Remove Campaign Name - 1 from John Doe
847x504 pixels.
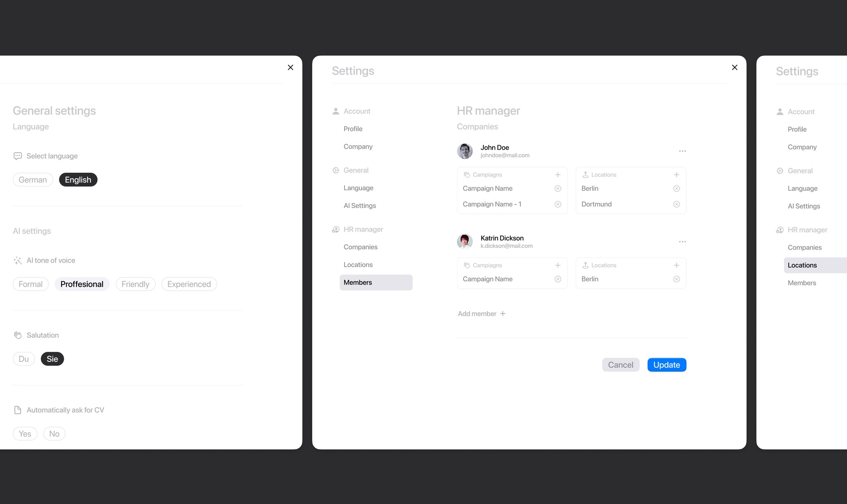click(557, 204)
